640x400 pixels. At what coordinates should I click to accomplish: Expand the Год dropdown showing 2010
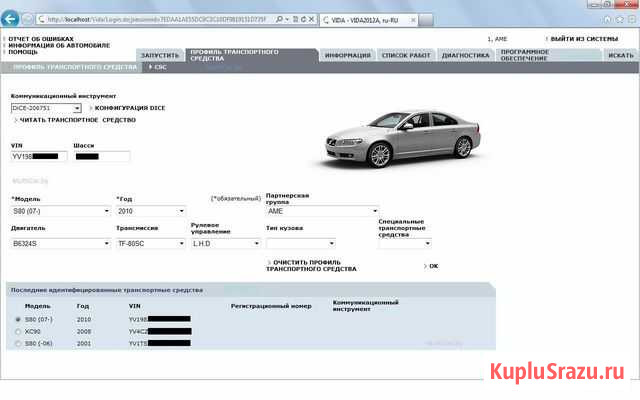[151, 211]
